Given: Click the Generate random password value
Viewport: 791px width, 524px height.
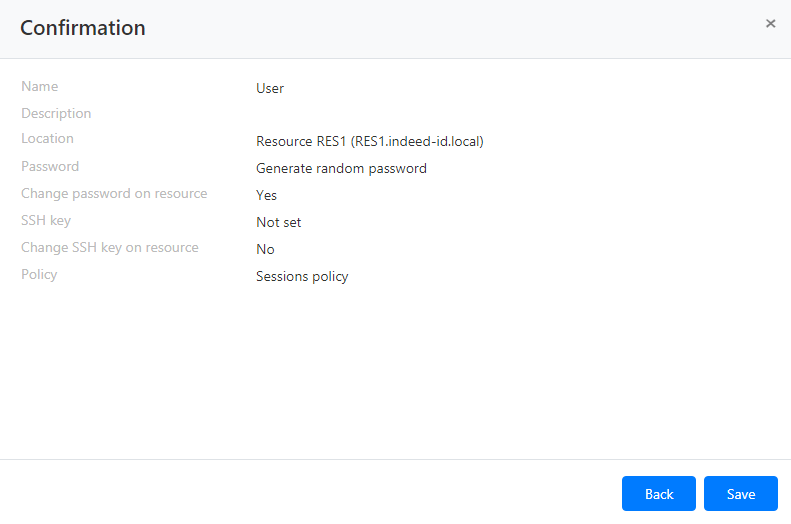Looking at the screenshot, I should point(341,168).
